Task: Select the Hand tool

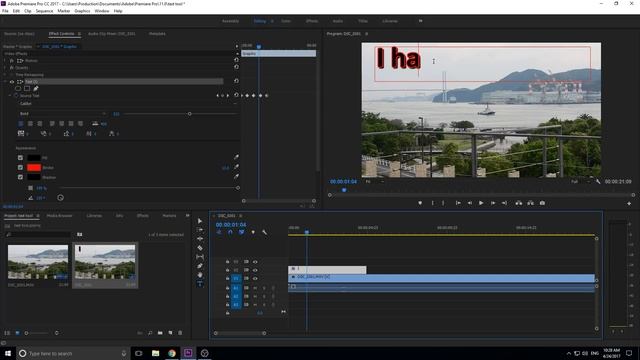Action: click(x=200, y=275)
